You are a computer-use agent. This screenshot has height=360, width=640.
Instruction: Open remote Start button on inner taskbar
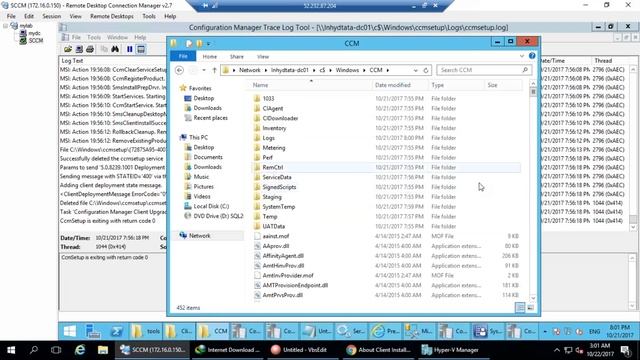[x=70, y=331]
